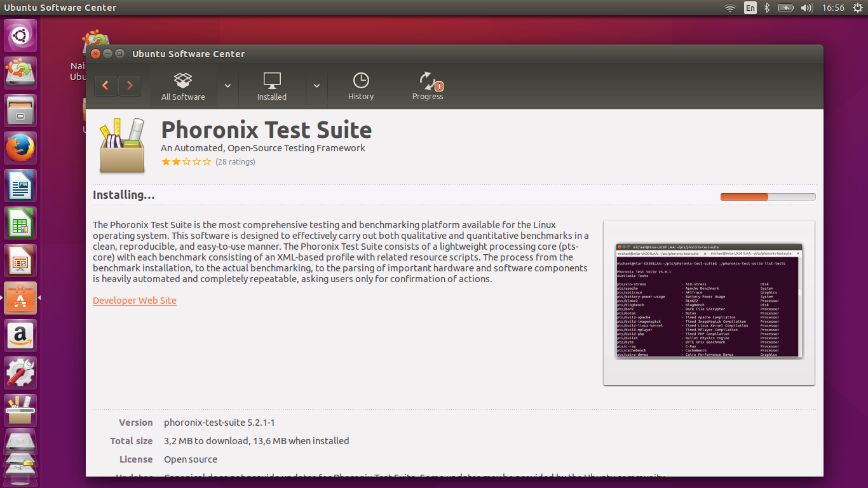Go forward with the right arrow button
The height and width of the screenshot is (488, 868).
pyautogui.click(x=130, y=85)
